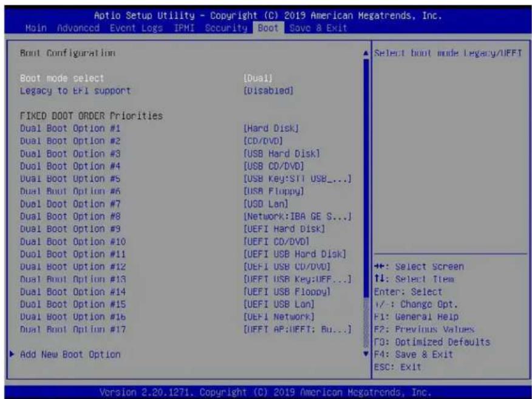Click the F2: Previous Values hint
The width and height of the screenshot is (532, 399).
coord(424,329)
